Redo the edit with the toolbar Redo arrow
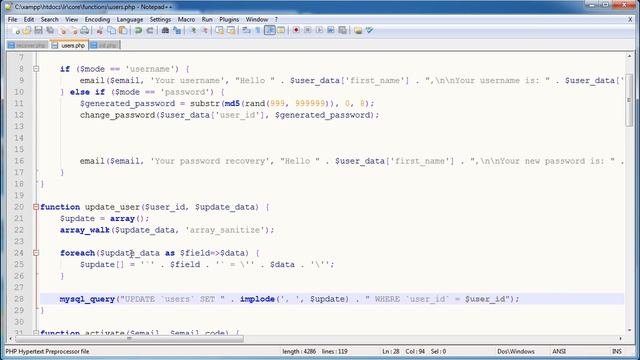The width and height of the screenshot is (640, 360). coord(149,31)
